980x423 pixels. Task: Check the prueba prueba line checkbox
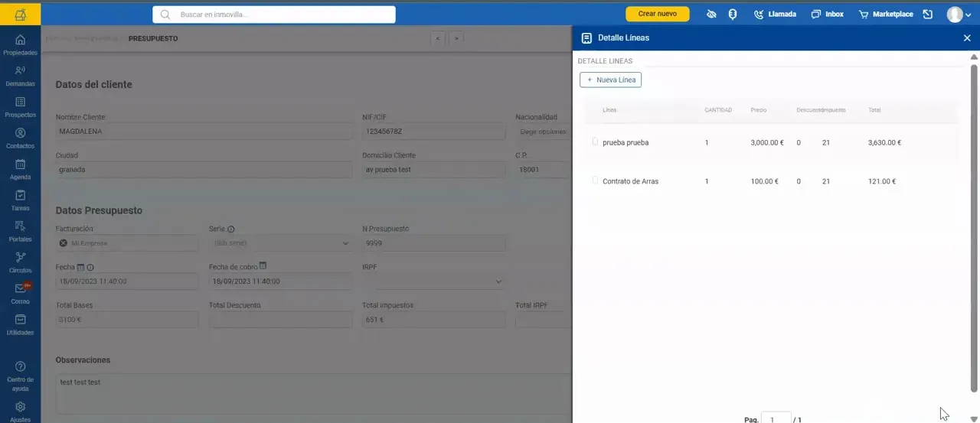tap(595, 141)
